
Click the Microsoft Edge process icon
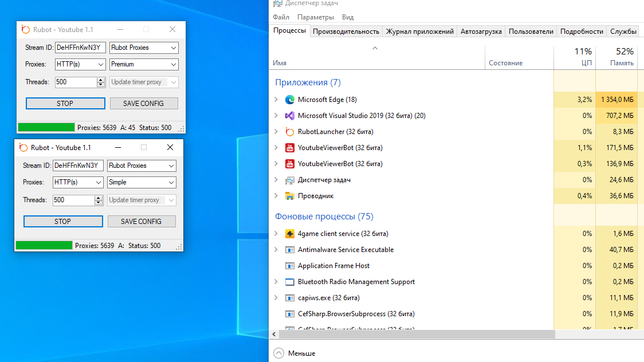click(289, 100)
